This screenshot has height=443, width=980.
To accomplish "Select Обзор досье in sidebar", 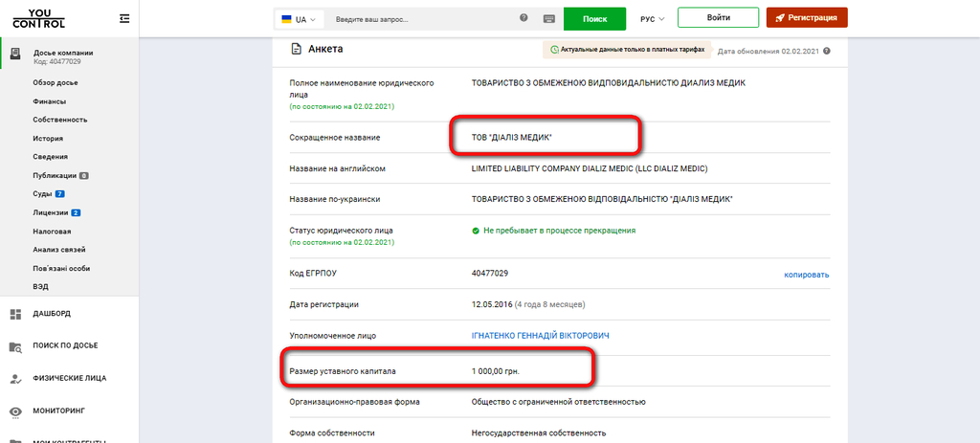I will click(56, 82).
